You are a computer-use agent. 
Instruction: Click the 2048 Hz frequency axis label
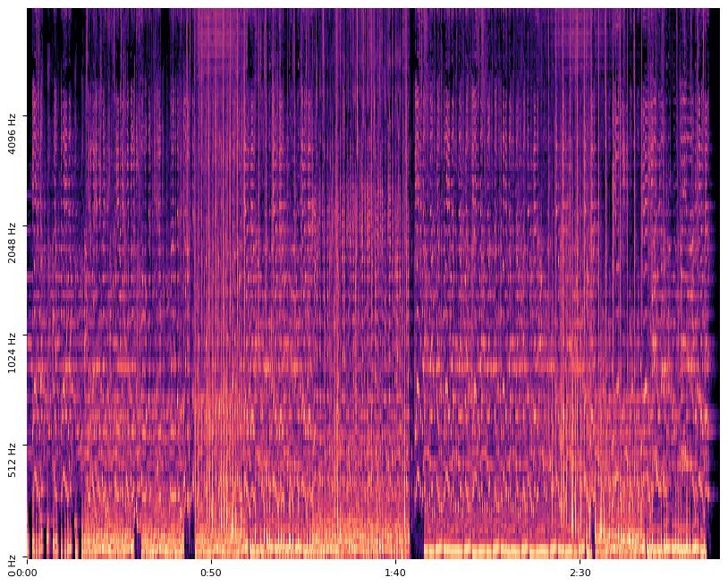click(x=12, y=243)
